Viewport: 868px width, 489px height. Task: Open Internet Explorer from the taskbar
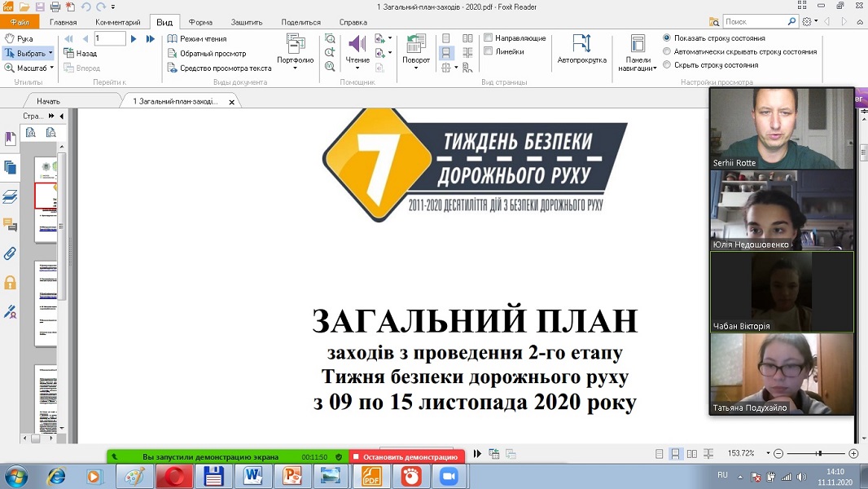click(56, 476)
